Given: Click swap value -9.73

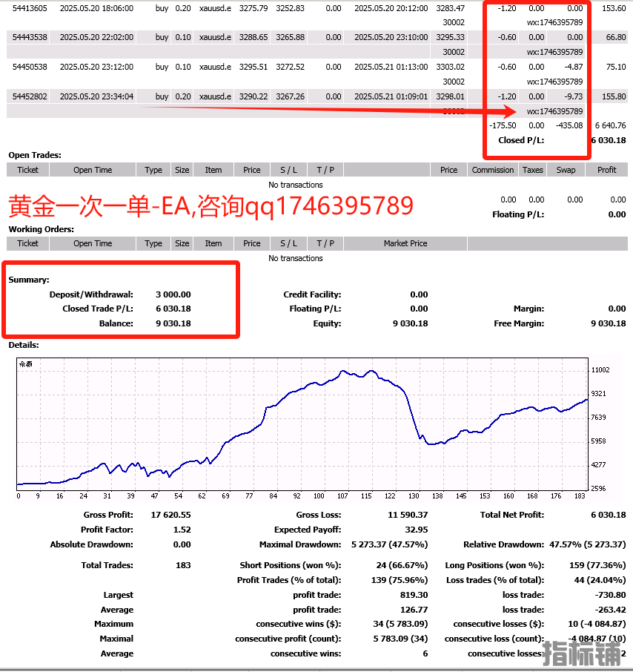Looking at the screenshot, I should (574, 96).
